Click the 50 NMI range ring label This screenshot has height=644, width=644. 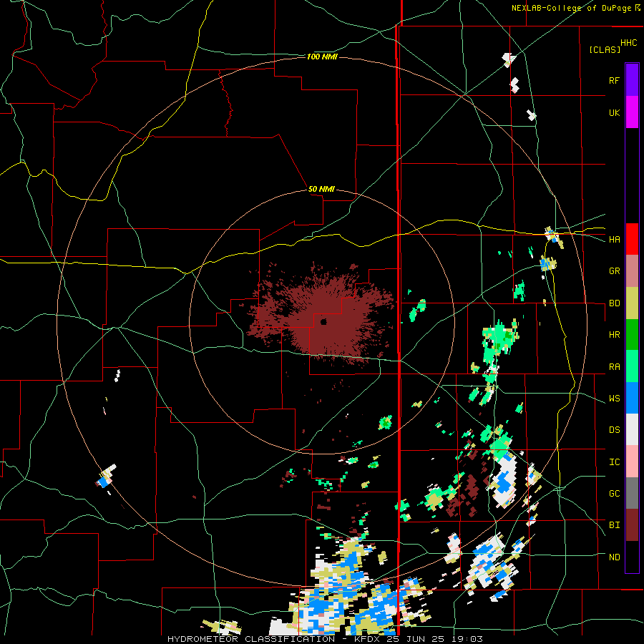pyautogui.click(x=321, y=189)
